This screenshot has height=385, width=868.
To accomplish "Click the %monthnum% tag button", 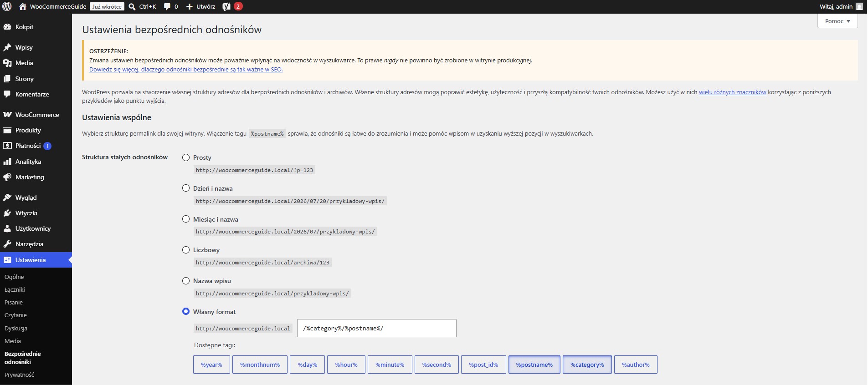I will click(x=260, y=365).
